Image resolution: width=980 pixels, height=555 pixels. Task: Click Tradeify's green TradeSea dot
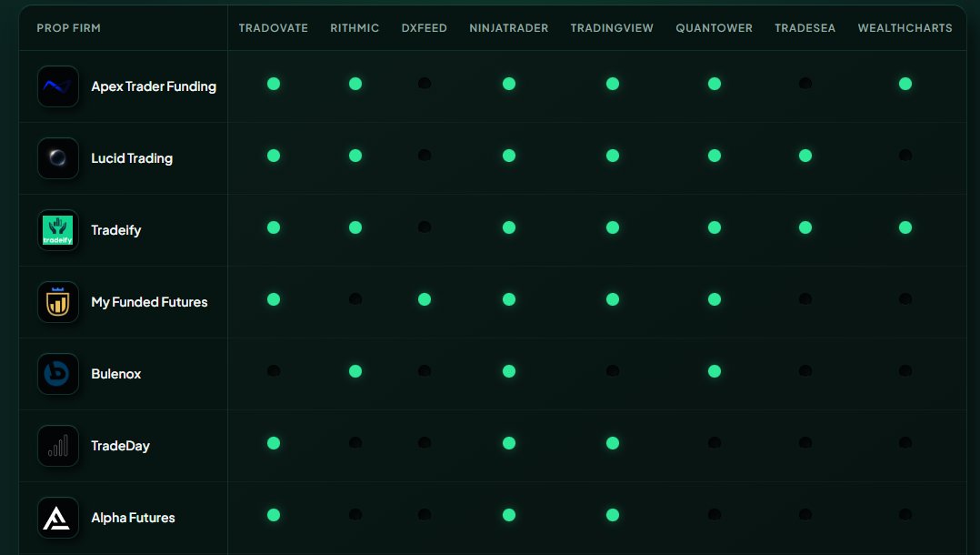point(805,227)
